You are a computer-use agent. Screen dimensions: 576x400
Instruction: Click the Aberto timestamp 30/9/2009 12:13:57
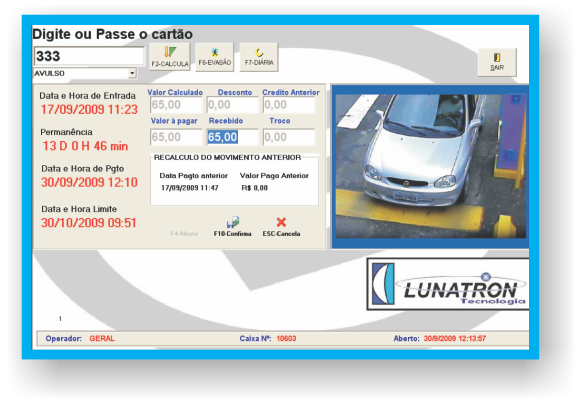click(455, 339)
